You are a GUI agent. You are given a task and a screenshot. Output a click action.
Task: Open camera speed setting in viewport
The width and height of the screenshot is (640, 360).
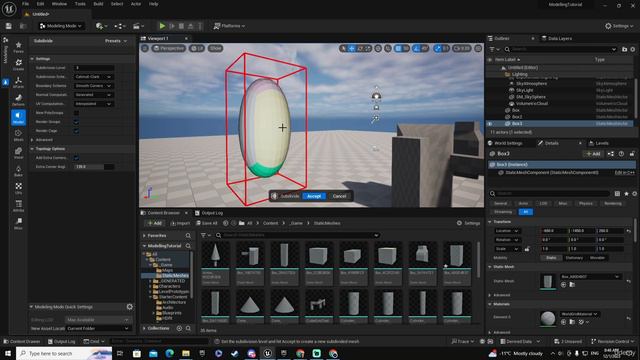[462, 48]
